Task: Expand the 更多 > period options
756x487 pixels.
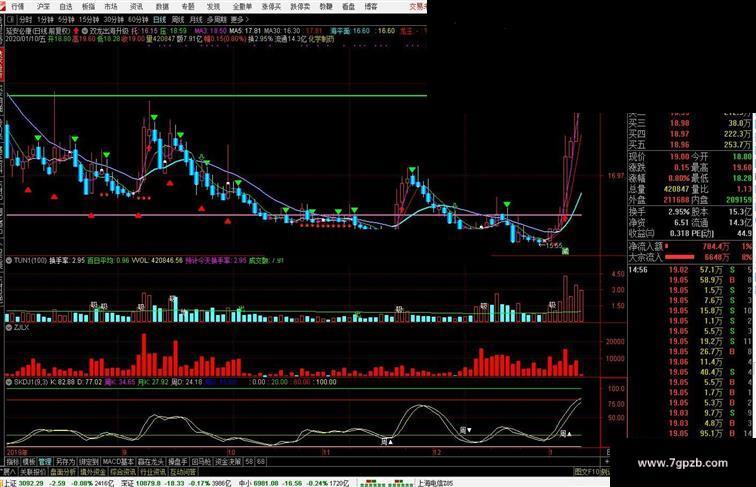Action: pyautogui.click(x=239, y=20)
